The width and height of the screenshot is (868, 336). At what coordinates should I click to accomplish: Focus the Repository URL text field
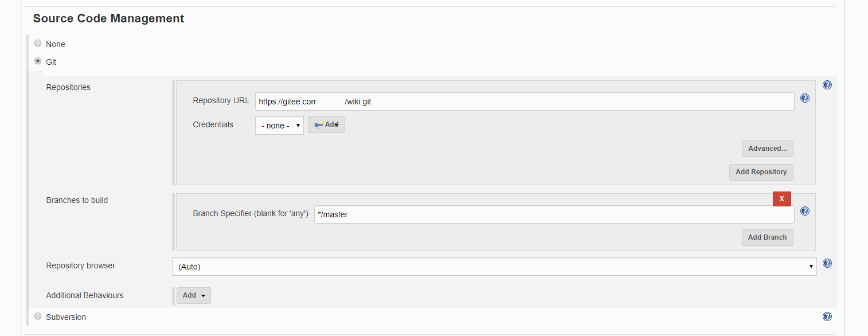coord(525,101)
